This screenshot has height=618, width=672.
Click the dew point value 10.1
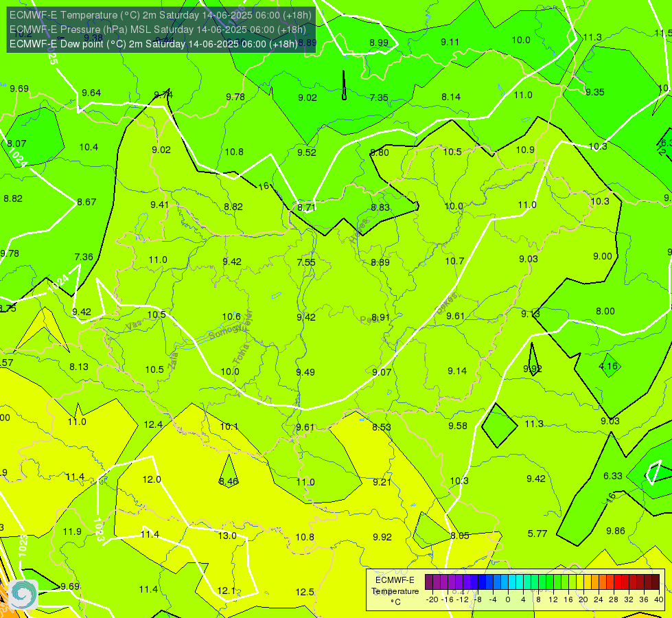tap(229, 426)
